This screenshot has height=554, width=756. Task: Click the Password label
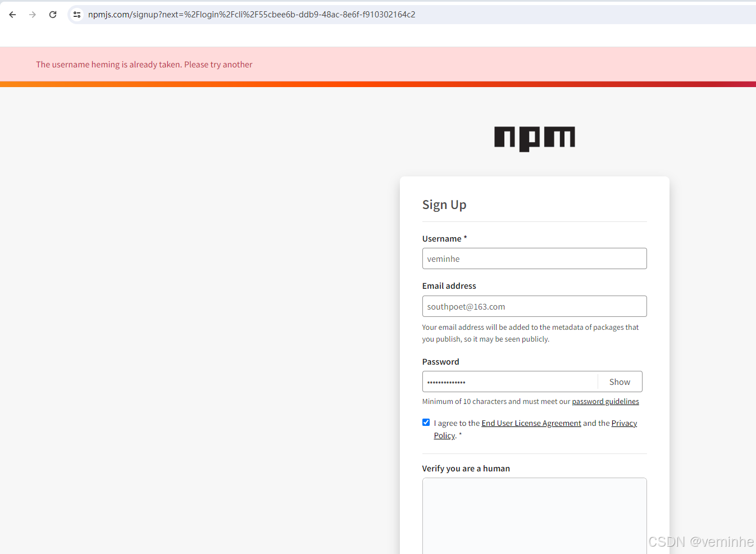point(440,362)
